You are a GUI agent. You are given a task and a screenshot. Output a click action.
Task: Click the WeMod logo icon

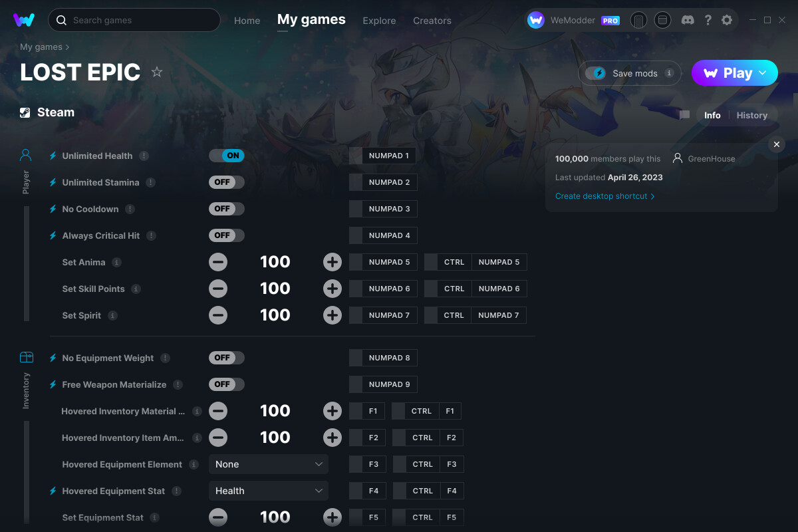coord(24,20)
